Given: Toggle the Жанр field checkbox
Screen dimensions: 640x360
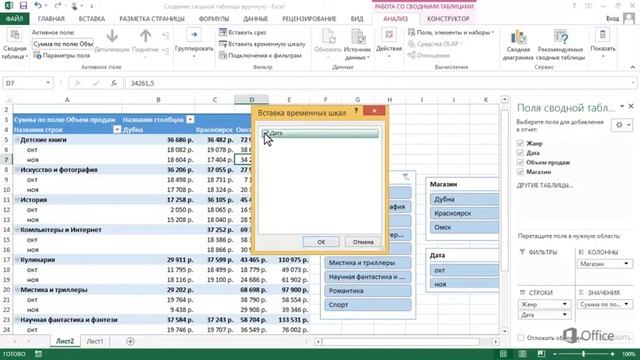Looking at the screenshot, I should click(x=520, y=143).
